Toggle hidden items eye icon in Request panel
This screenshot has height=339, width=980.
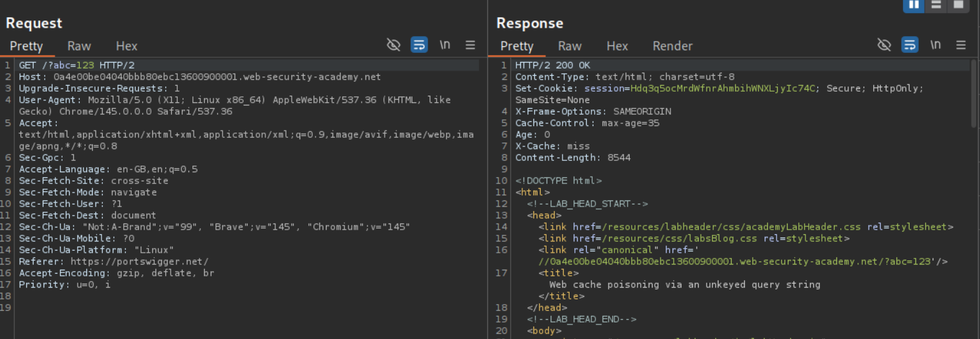(x=393, y=45)
